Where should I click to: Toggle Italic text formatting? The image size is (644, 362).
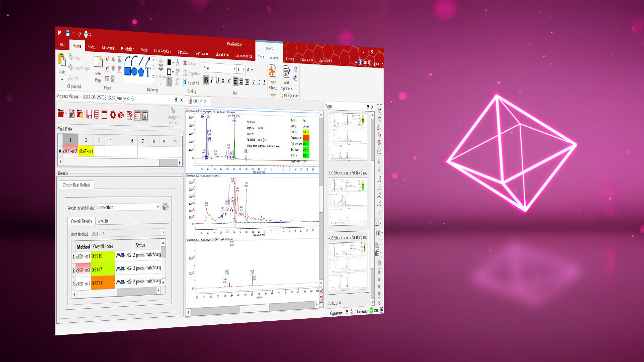coord(212,80)
